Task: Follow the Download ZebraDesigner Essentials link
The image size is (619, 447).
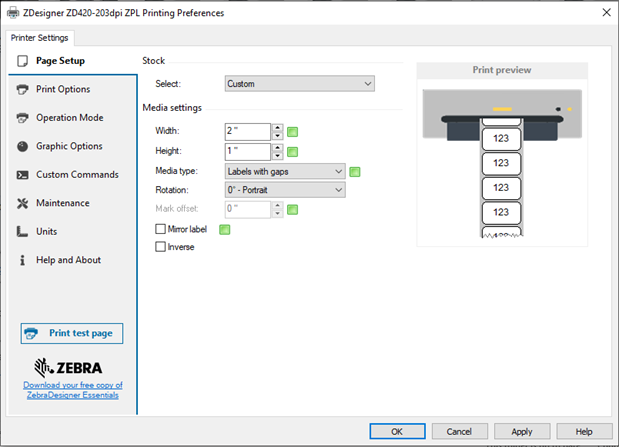Action: click(x=73, y=390)
